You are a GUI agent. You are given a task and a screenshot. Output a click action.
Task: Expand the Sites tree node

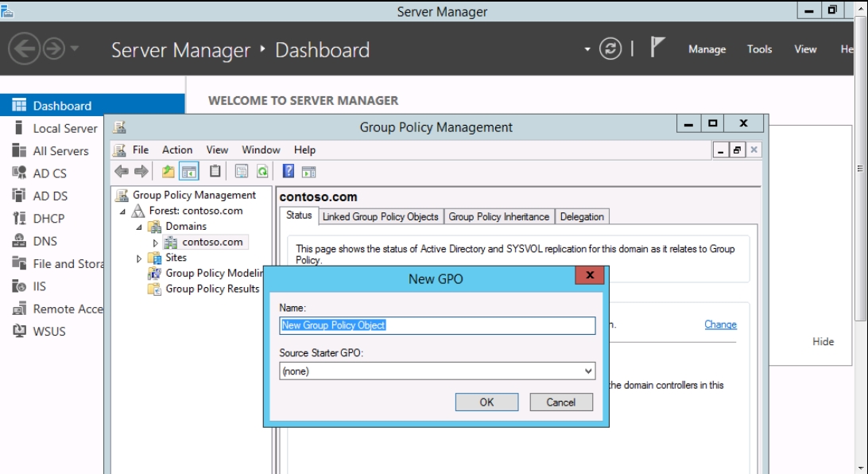point(139,258)
